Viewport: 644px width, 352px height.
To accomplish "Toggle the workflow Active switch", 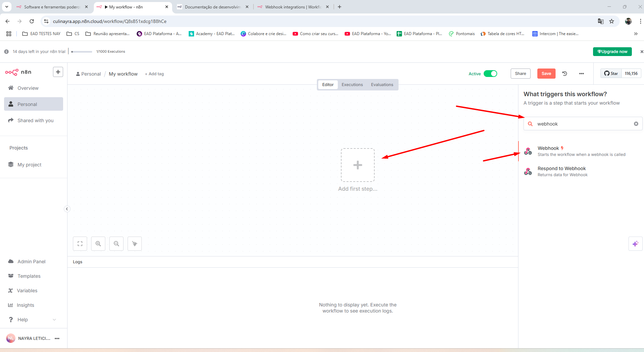I will click(490, 74).
